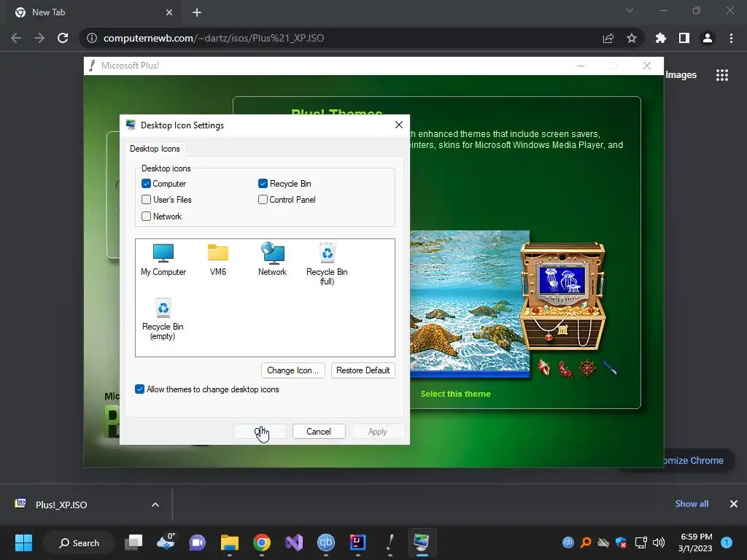Toggle Allow themes to change desktop icons
Viewport: 747px width, 560px height.
pos(139,389)
